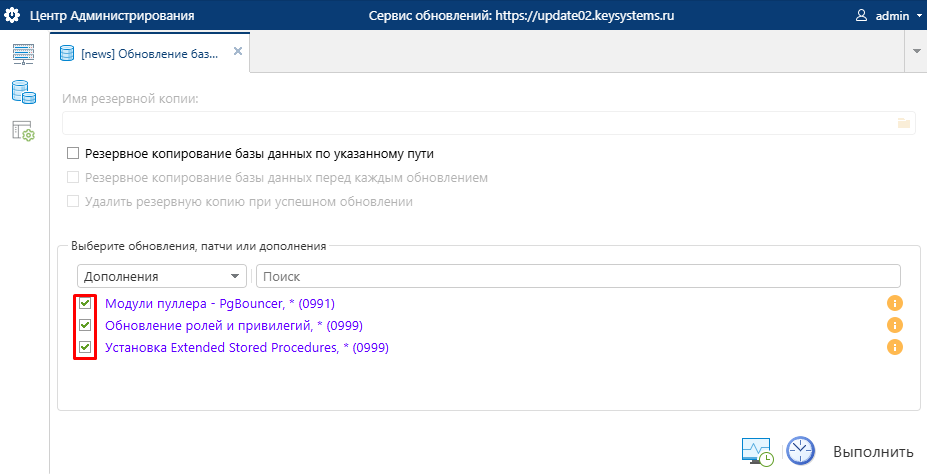This screenshot has width=927, height=474.
Task: Click the gear logo of Центр Администрирования
Action: coord(12,15)
